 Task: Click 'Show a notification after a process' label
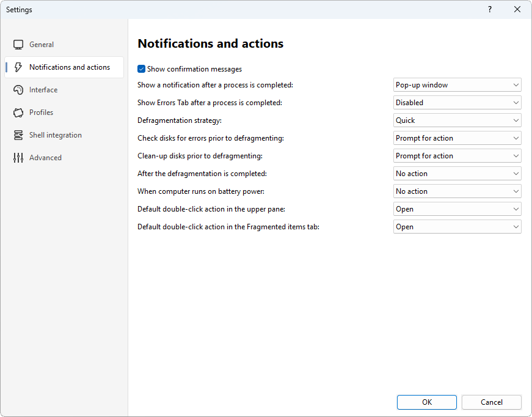(215, 85)
